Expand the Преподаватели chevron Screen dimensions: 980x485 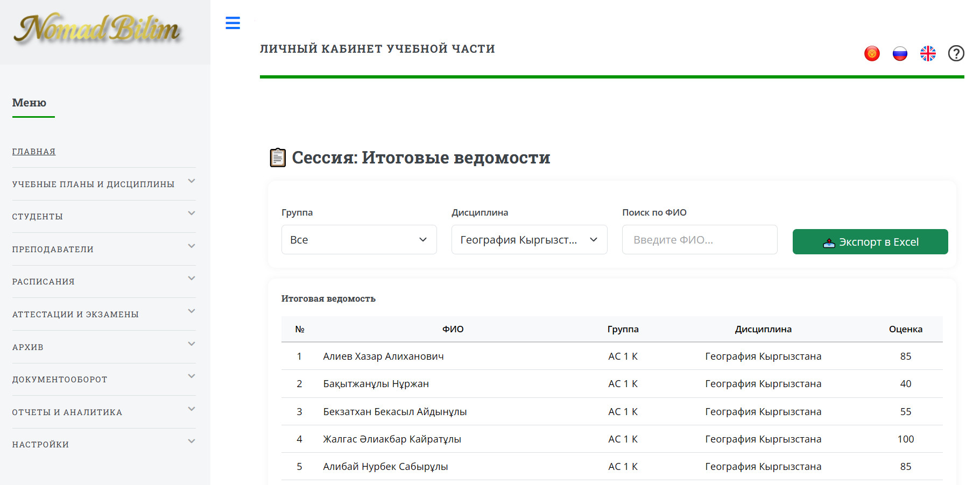[x=192, y=246]
